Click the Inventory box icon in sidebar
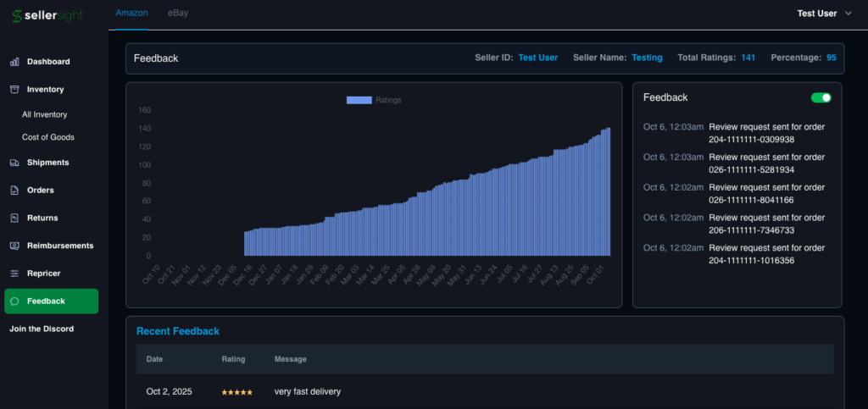868x409 pixels. click(x=14, y=89)
